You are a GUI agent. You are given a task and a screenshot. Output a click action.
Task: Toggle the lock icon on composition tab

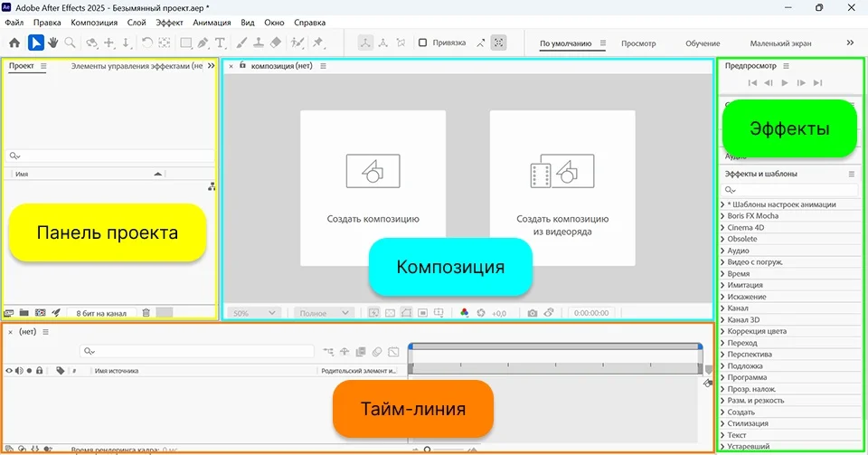242,65
